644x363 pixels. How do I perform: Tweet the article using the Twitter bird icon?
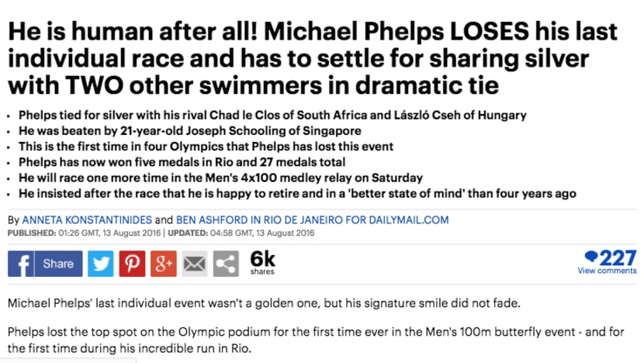tap(101, 264)
